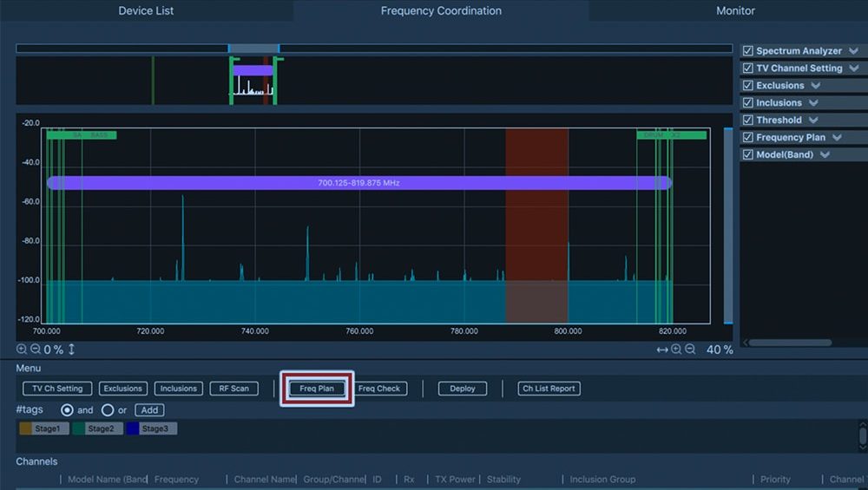Click the red exclusion region in spectrum
868x490 pixels.
536,225
